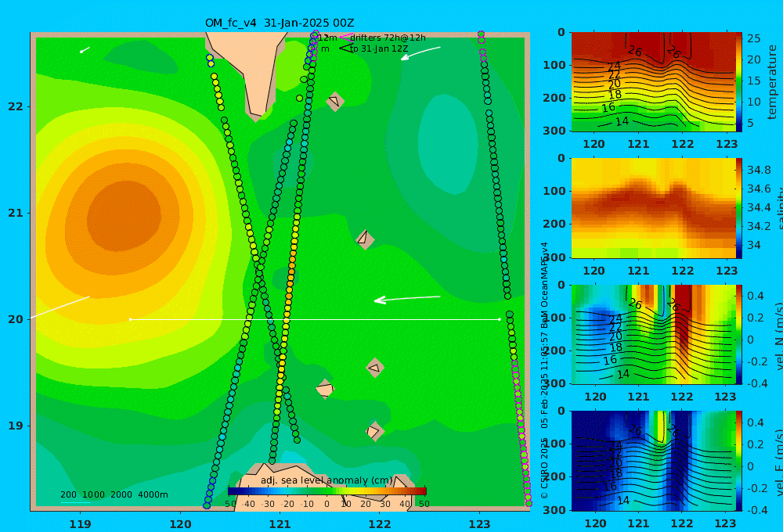Click the small island near 20.8°N 121.8°E

[x=365, y=239]
